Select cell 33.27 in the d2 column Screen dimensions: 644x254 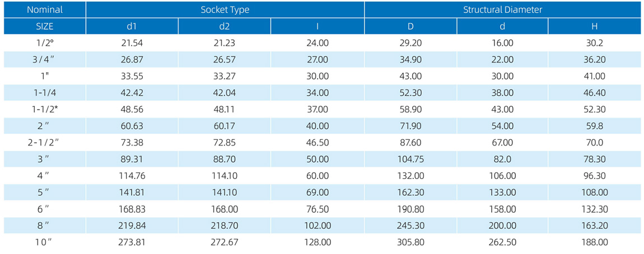tap(225, 76)
